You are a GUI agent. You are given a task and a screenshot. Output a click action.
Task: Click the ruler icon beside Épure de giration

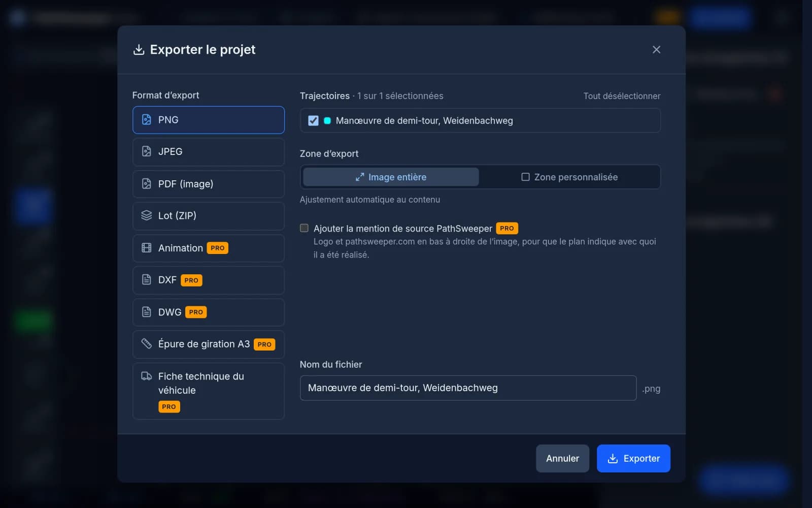tap(146, 344)
